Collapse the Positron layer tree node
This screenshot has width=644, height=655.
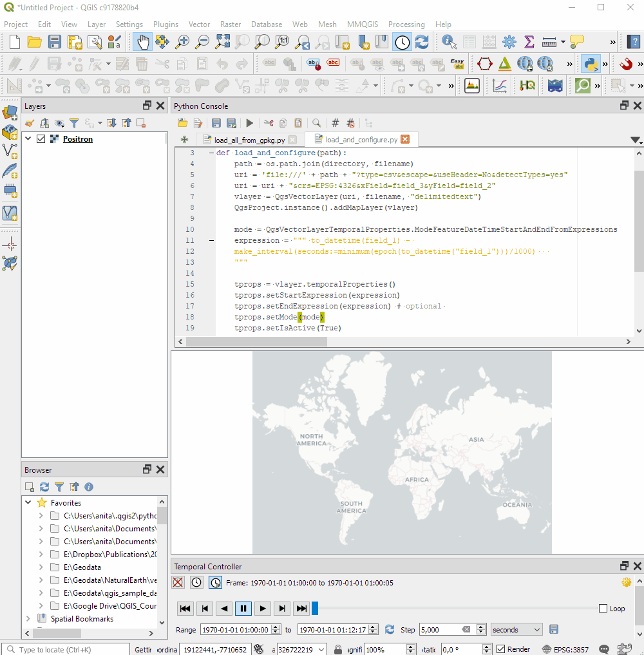(28, 138)
